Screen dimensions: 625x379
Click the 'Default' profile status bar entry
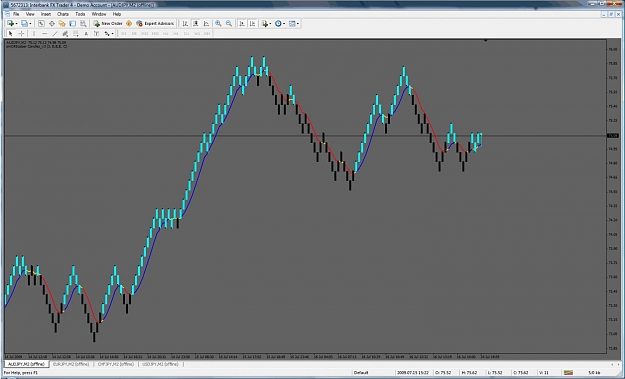(x=361, y=373)
